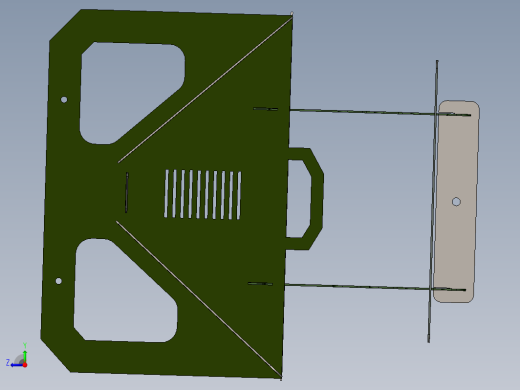This screenshot has width=520, height=390.
Task: Click the single narrow slot left of vents
Action: click(x=127, y=192)
